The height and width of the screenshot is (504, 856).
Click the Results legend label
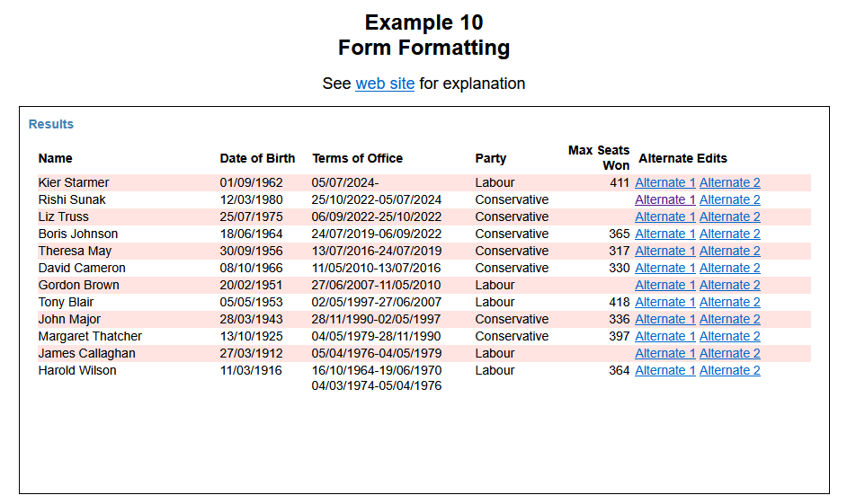click(x=51, y=124)
